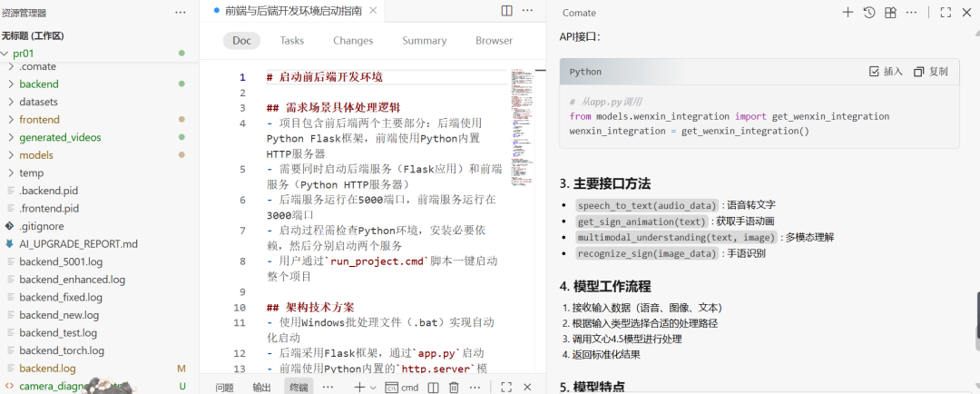Split the terminal panel

[x=434, y=387]
